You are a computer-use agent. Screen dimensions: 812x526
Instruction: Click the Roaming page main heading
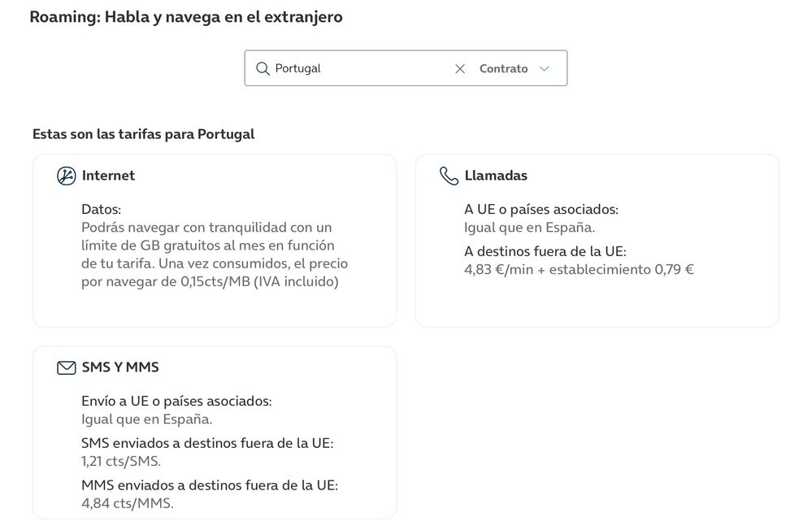[185, 17]
